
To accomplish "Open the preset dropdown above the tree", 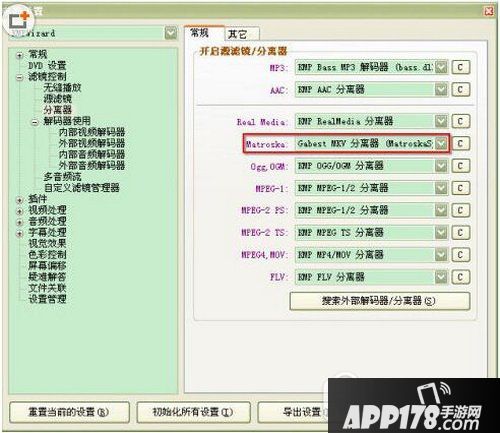I will coord(171,33).
